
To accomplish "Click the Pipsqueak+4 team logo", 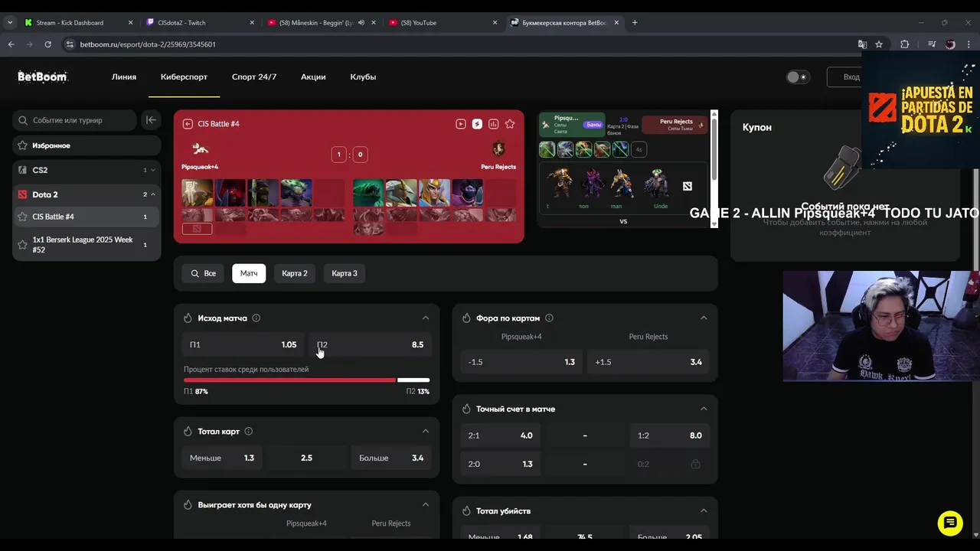I will tap(200, 148).
